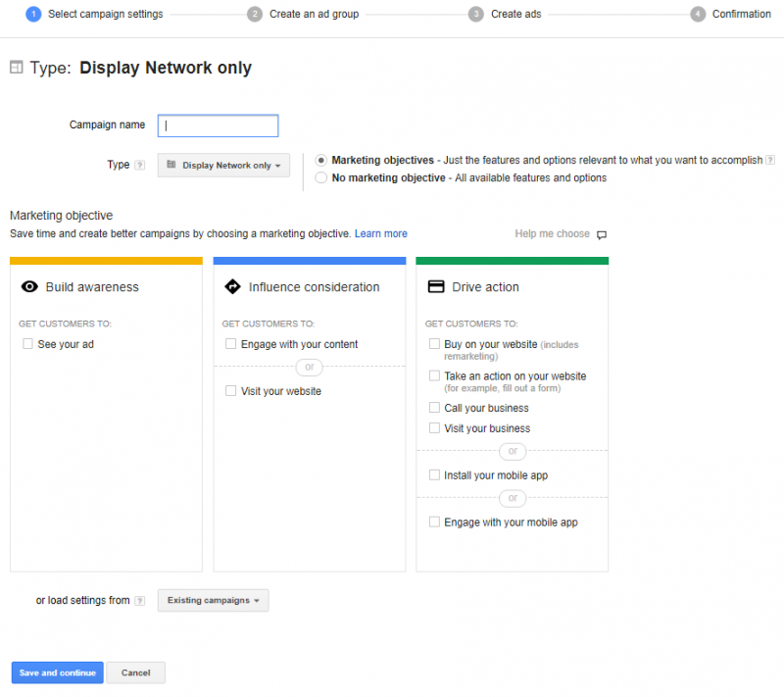
Task: Click the speech bubble icon beside Help me choose
Action: (602, 234)
